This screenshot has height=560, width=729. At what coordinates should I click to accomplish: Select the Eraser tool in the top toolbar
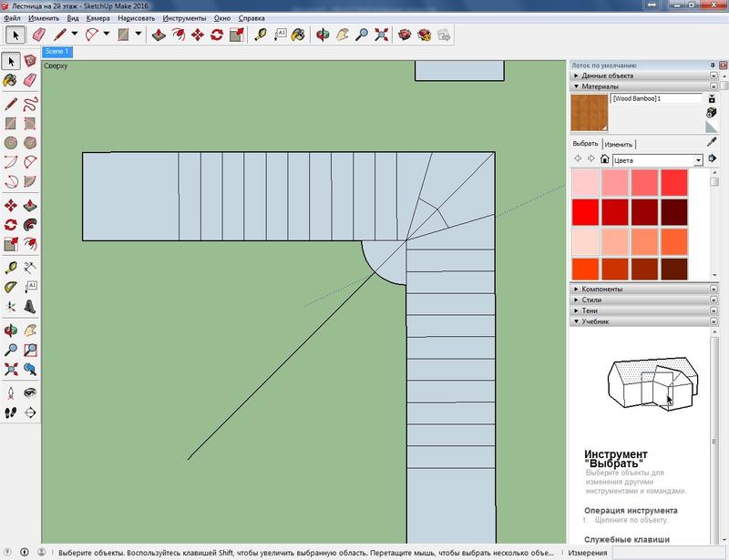[x=39, y=35]
